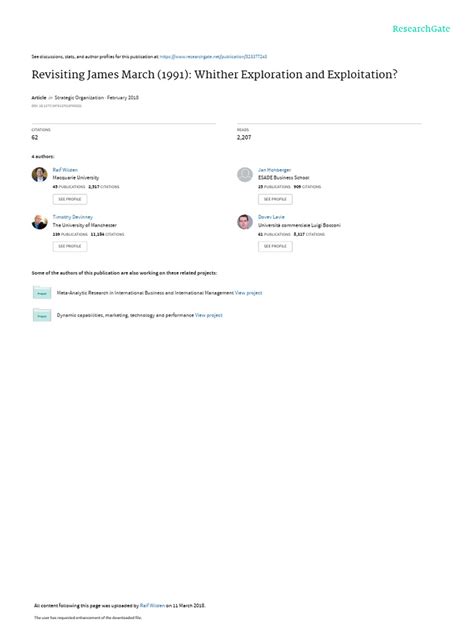Image resolution: width=474 pixels, height=632 pixels.
Task: Click Jan Hohberger's placeholder avatar
Action: pos(245,175)
